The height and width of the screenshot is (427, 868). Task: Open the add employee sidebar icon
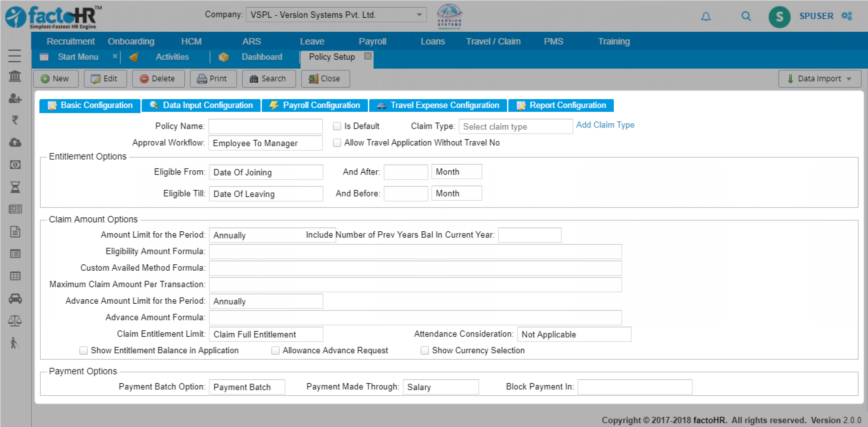pyautogui.click(x=16, y=99)
